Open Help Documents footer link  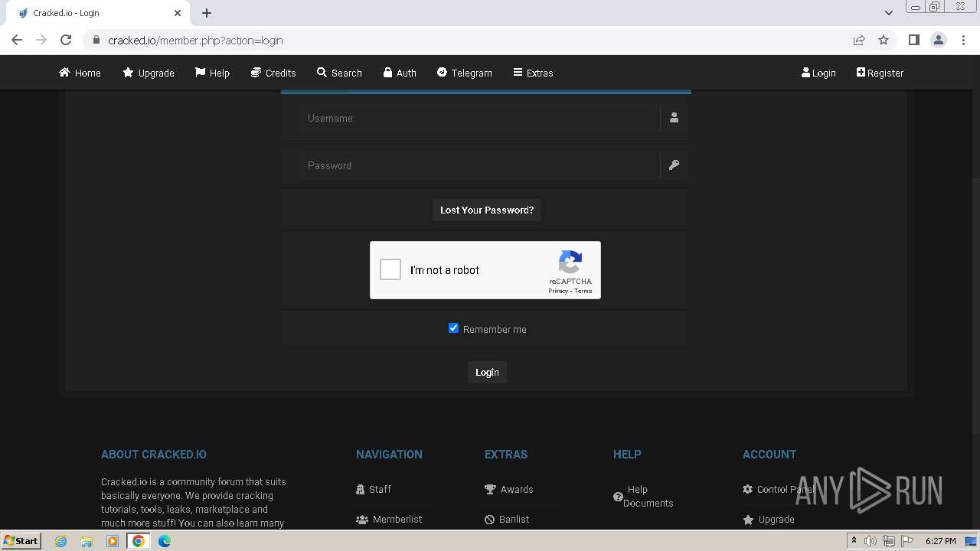click(x=643, y=496)
